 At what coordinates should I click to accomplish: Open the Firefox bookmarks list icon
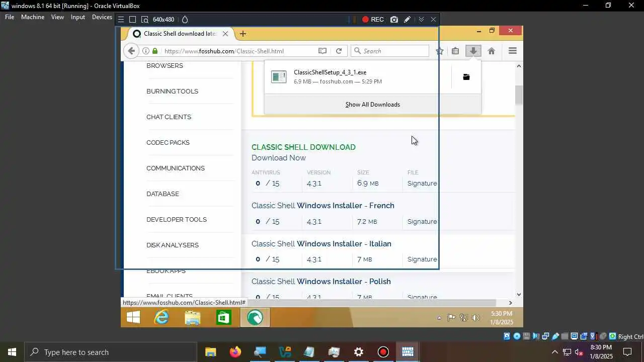click(455, 51)
